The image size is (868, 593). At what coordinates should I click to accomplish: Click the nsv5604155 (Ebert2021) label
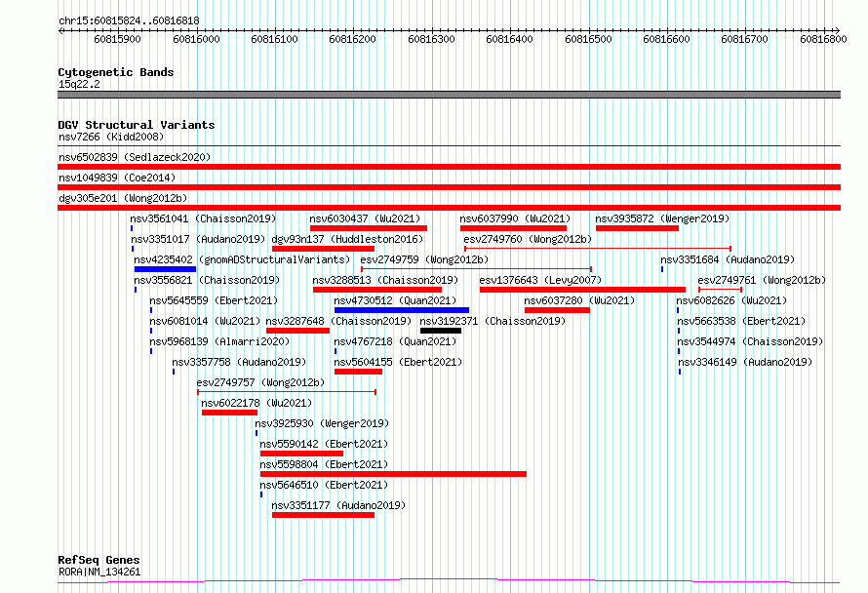tap(398, 362)
